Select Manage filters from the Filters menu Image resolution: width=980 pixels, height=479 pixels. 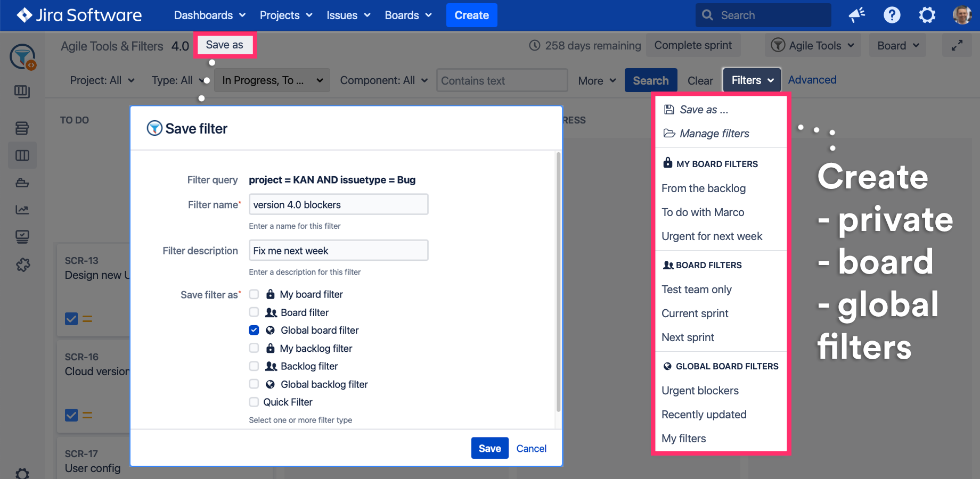coord(714,134)
